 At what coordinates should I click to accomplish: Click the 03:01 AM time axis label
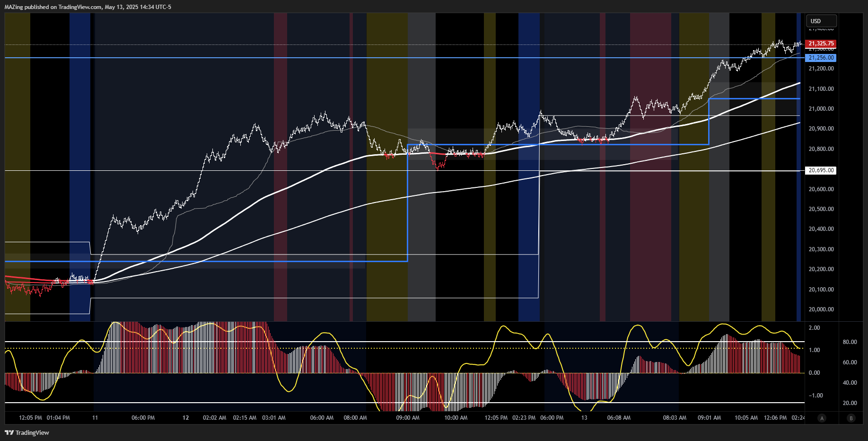coord(273,418)
